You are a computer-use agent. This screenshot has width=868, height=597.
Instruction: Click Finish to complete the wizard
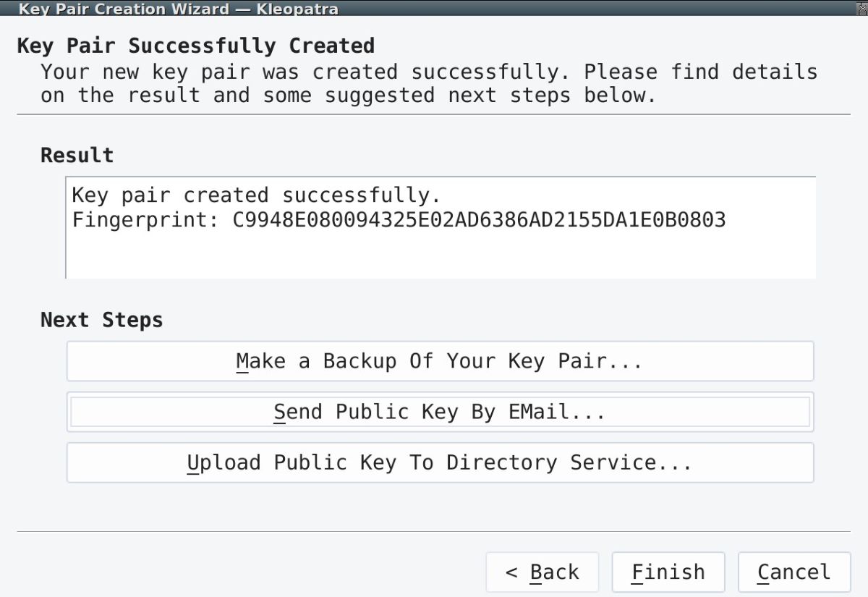[x=668, y=572]
